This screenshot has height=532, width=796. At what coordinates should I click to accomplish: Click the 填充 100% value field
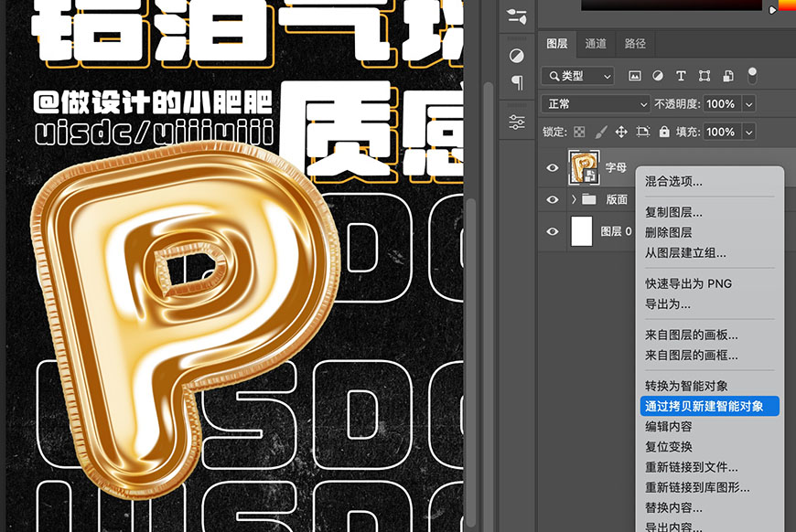tap(721, 133)
